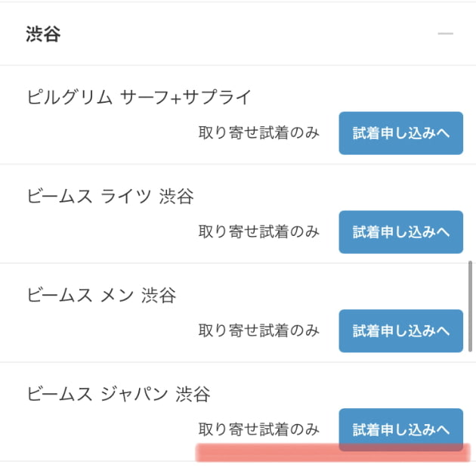Screen dimensions: 476x468
Task: Open 試着申し込みへ for ビームス メン 渋谷
Action: pos(400,330)
